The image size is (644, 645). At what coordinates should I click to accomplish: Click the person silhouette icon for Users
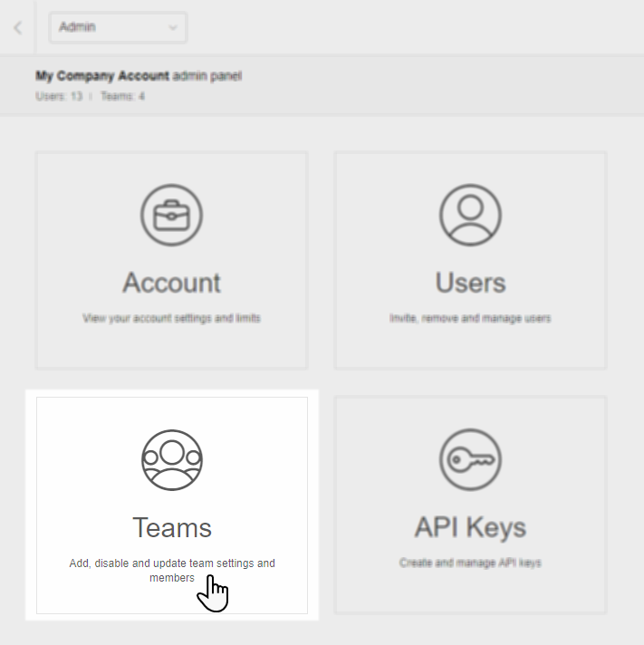[470, 216]
